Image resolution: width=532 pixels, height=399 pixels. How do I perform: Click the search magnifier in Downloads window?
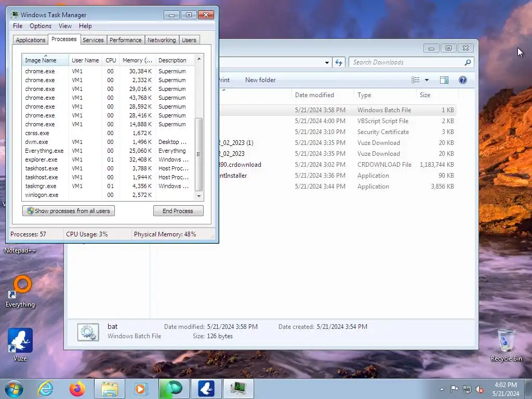[468, 62]
